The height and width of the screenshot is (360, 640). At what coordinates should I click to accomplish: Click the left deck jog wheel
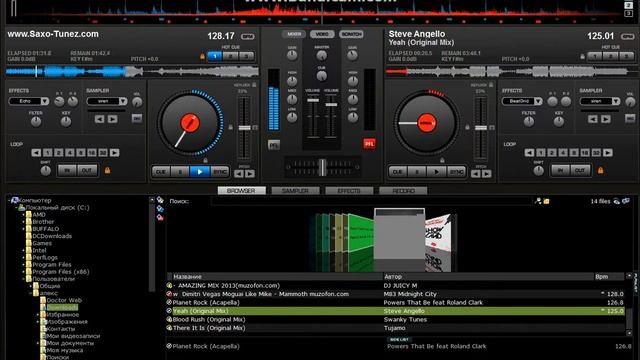(x=190, y=123)
